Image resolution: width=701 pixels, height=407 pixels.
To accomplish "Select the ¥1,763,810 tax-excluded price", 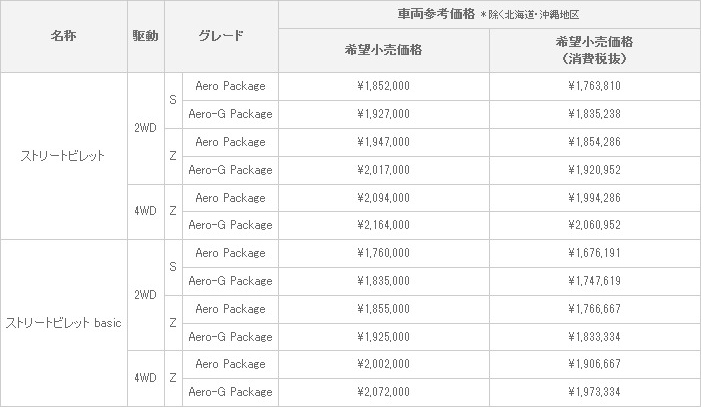I will [x=595, y=86].
